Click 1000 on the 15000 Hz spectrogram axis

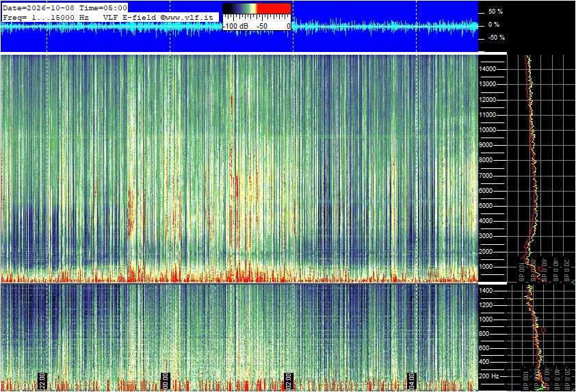pos(486,267)
